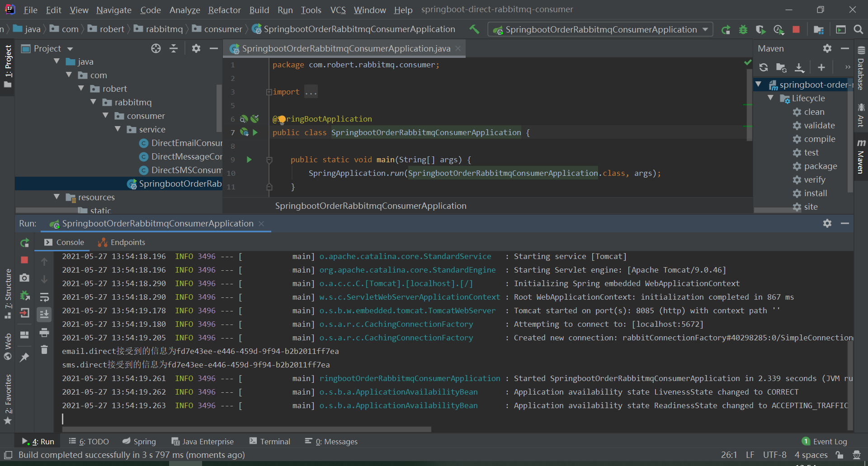This screenshot has width=868, height=466.
Task: Open the Refactor menu
Action: (x=224, y=10)
